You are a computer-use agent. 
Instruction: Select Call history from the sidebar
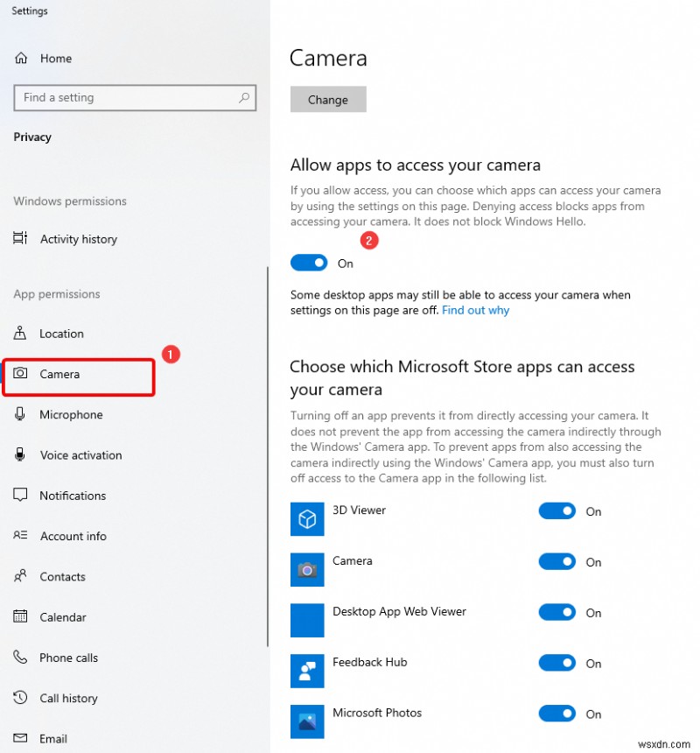pos(20,698)
